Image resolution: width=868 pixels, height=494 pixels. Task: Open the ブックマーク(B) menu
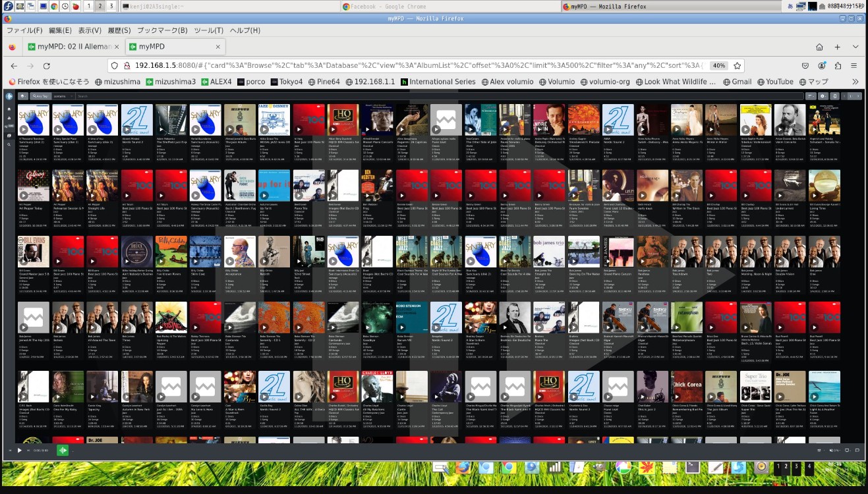pos(162,30)
